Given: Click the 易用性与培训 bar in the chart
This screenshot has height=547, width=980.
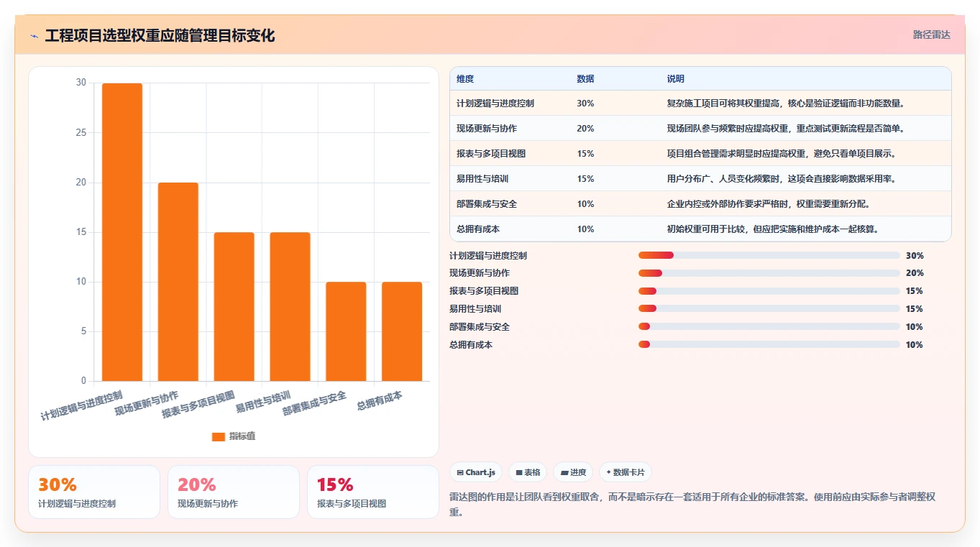Looking at the screenshot, I should [x=290, y=307].
